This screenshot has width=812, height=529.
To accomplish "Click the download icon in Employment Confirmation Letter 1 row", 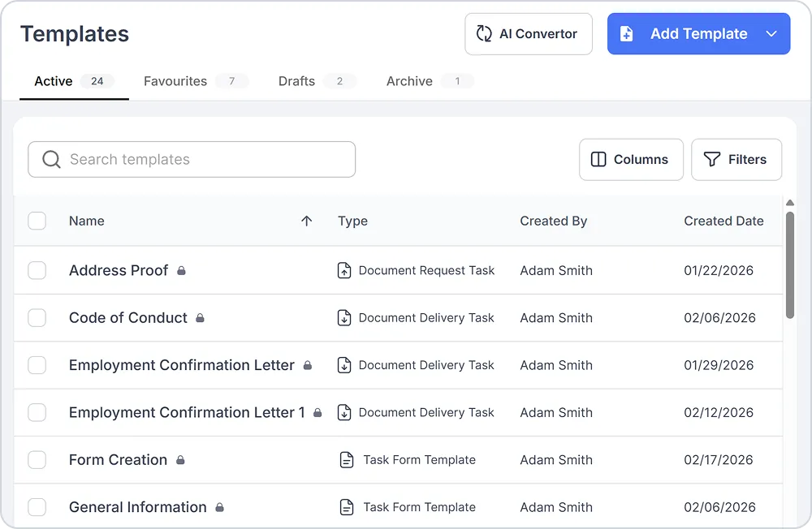I will pos(344,412).
